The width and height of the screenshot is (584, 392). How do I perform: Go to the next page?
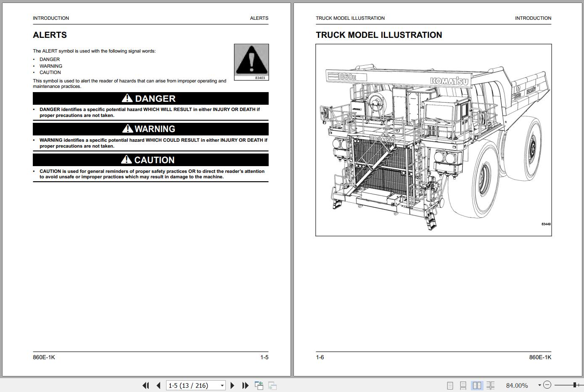coord(232,385)
